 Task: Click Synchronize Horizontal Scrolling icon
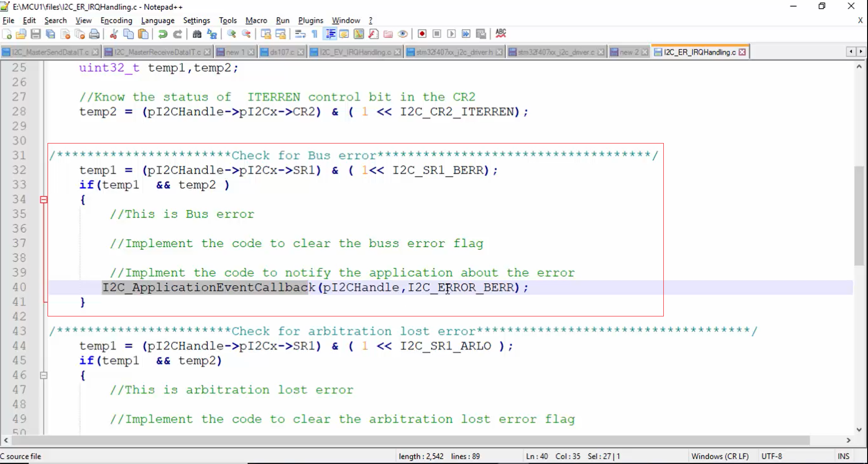coord(280,34)
